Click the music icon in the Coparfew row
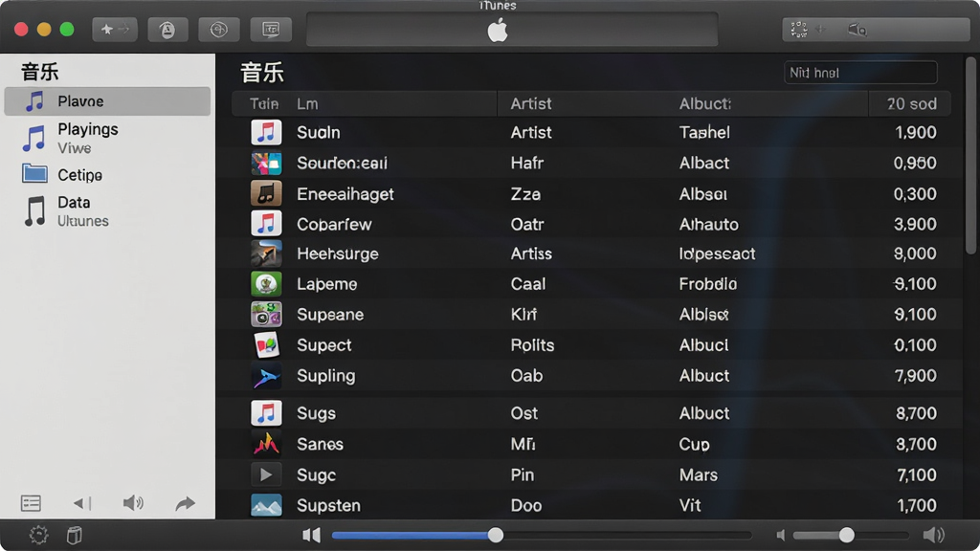Image resolution: width=980 pixels, height=551 pixels. tap(266, 224)
